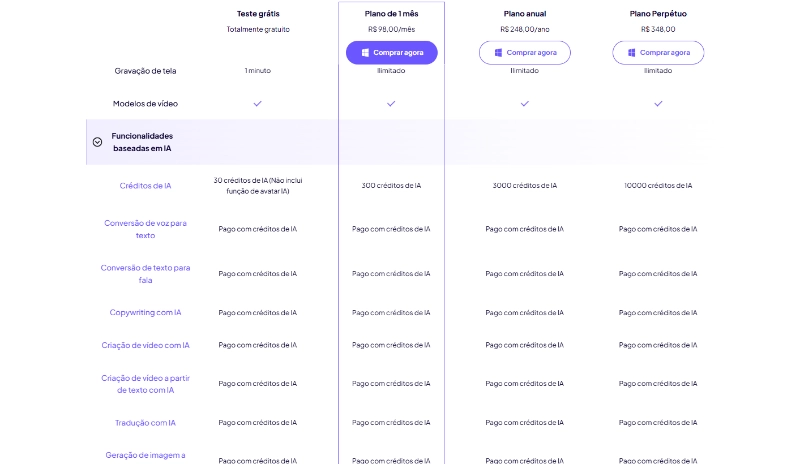Viewport: 800px width, 464px height.
Task: Open the Copywriting com IA feature link
Action: (145, 313)
